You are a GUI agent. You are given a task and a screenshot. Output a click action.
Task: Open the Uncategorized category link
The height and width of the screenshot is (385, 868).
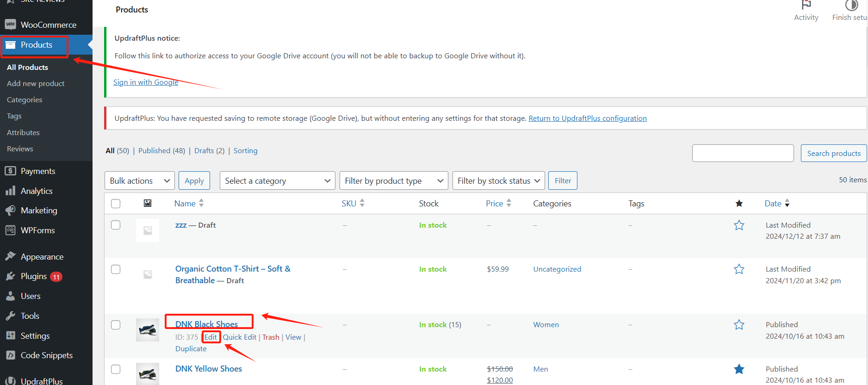(x=557, y=269)
